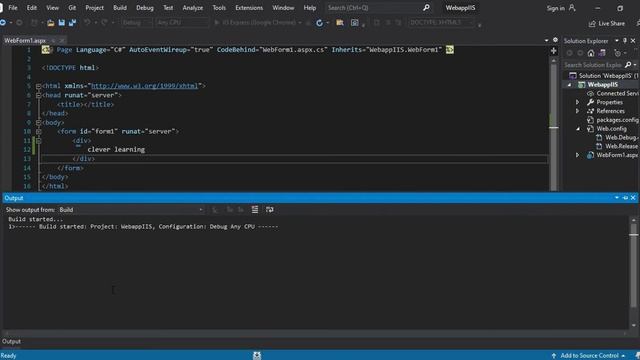Open the Extensions menu

click(249, 8)
